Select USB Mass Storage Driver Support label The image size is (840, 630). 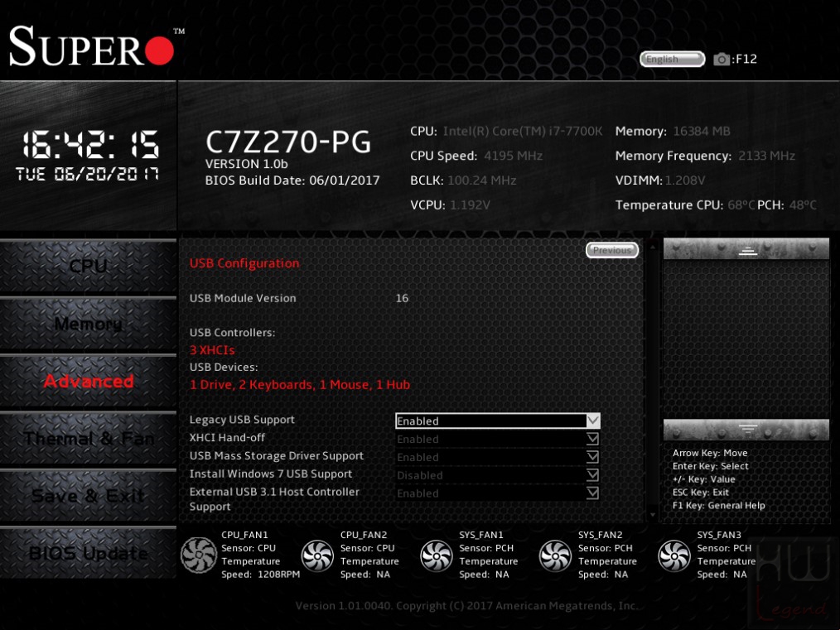tap(277, 455)
